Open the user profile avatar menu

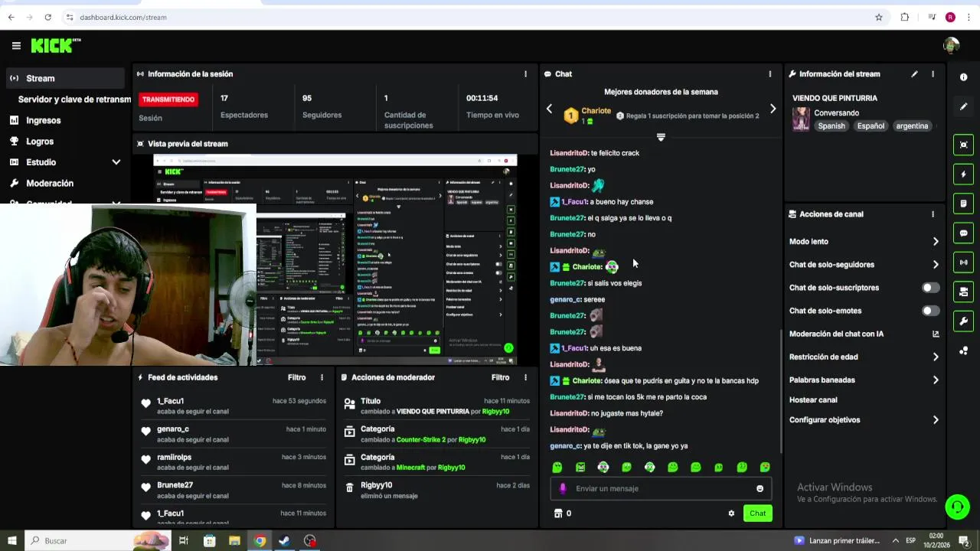tap(952, 46)
